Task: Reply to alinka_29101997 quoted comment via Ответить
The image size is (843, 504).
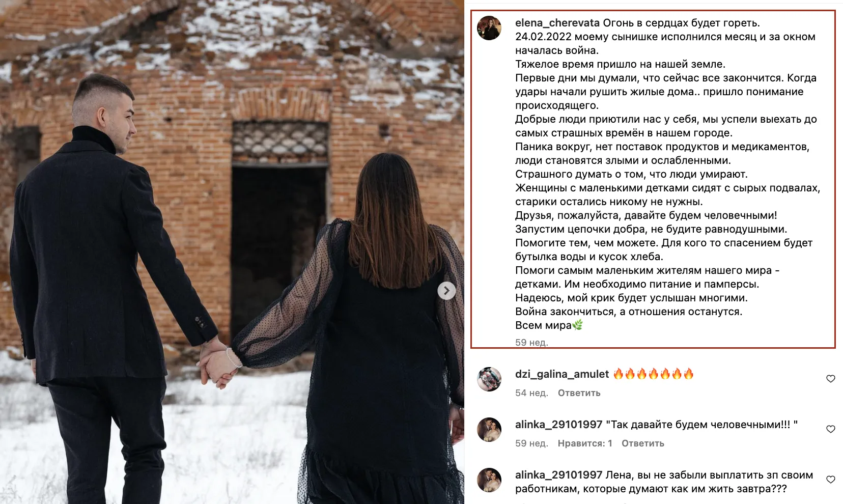Action: click(642, 443)
